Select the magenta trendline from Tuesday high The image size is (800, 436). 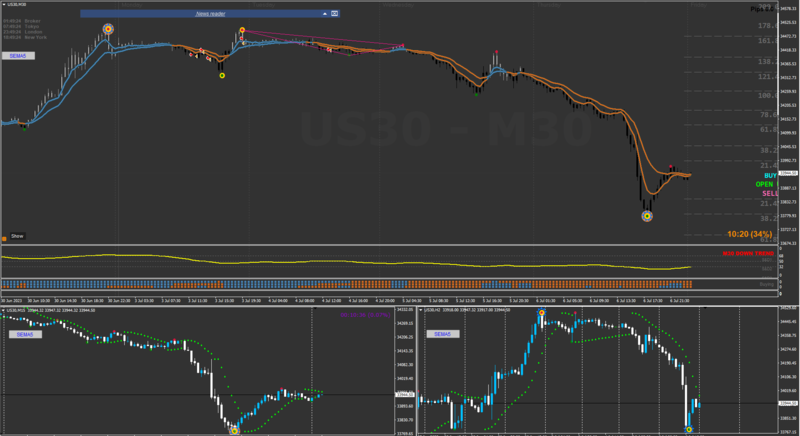[323, 38]
